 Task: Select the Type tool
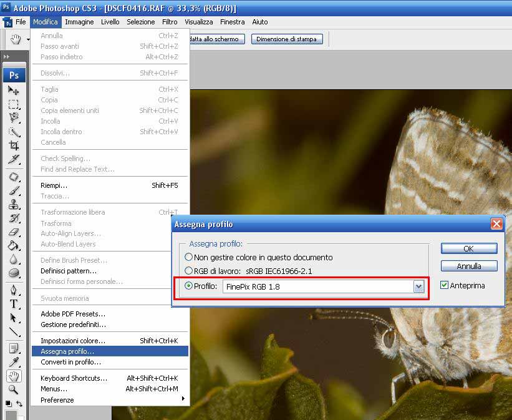[x=14, y=304]
